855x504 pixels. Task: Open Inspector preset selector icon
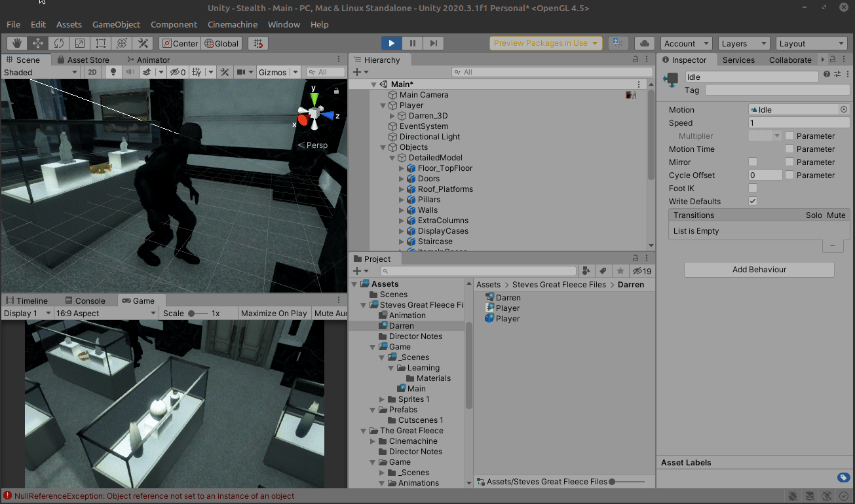click(837, 74)
